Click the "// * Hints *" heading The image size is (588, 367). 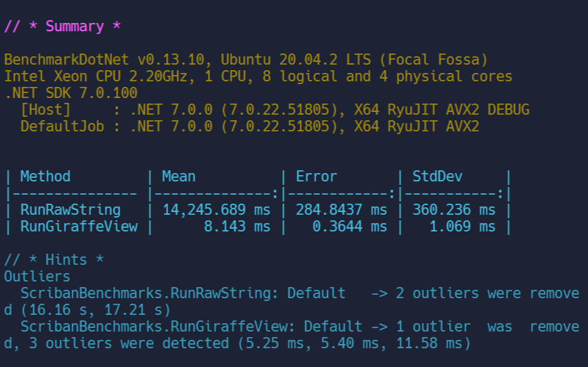pos(54,259)
